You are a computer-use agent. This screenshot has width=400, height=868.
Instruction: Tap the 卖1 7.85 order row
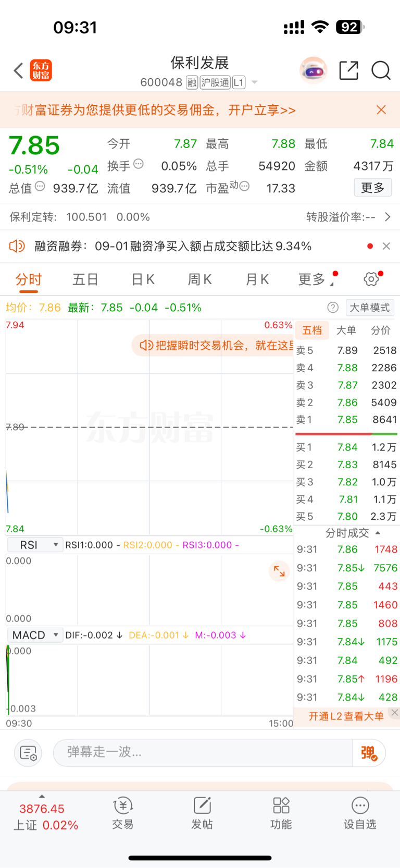point(346,420)
